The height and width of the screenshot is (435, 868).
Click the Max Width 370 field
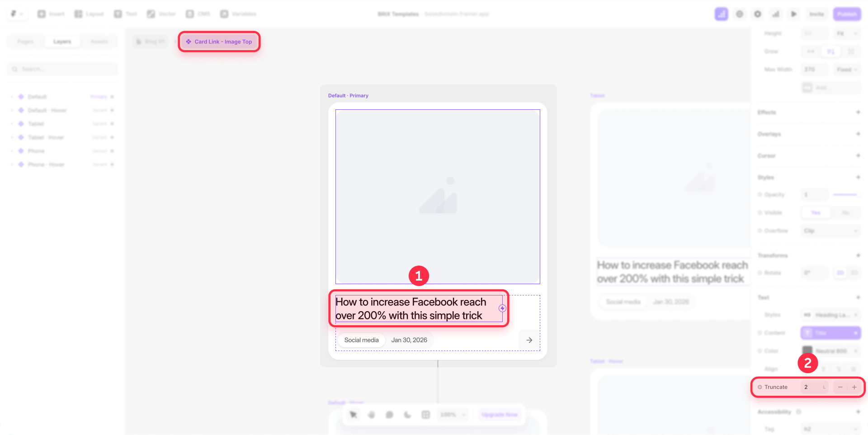click(x=815, y=70)
